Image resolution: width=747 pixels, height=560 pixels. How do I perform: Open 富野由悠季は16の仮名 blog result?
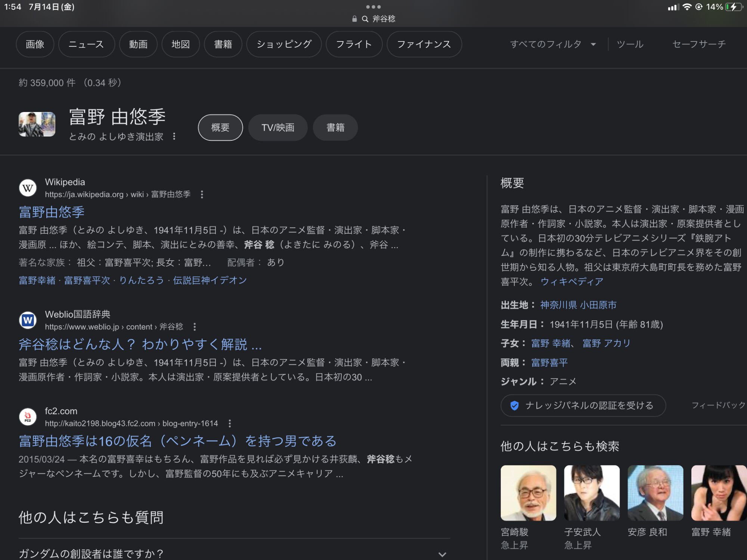pyautogui.click(x=178, y=441)
